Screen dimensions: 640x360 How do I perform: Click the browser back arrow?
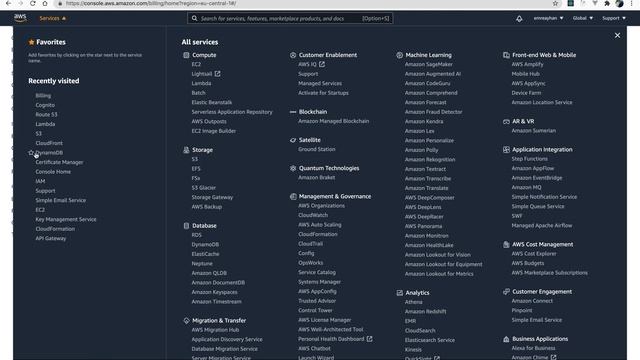[x=8, y=3]
